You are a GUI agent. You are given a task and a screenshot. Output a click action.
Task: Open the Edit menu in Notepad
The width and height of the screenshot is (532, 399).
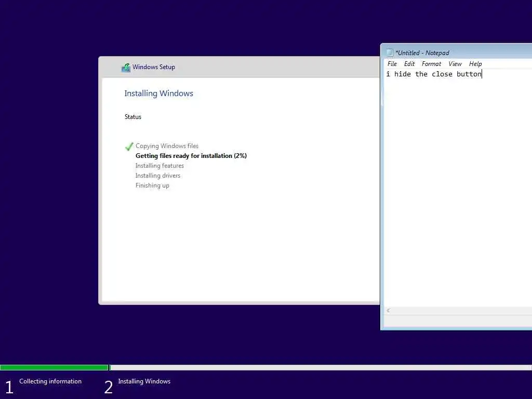tap(409, 64)
